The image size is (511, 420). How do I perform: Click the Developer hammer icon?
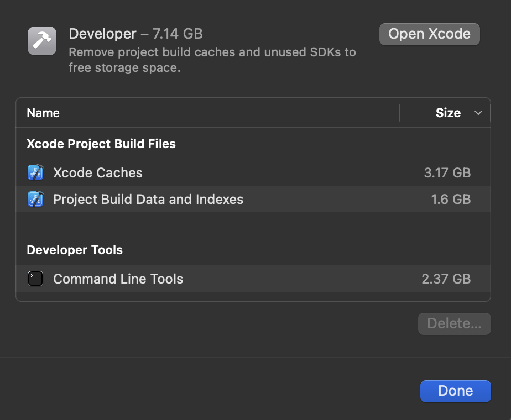point(42,41)
